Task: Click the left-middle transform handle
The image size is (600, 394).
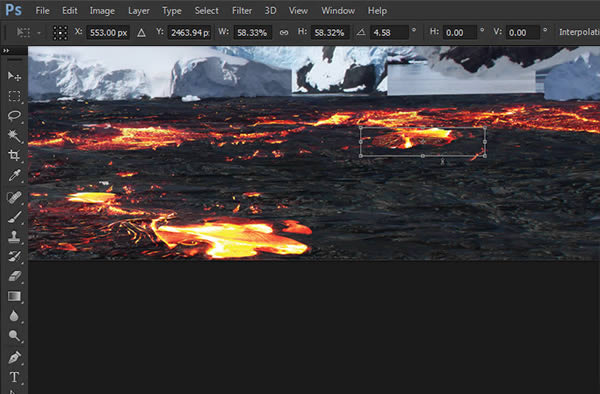Action: (x=361, y=142)
